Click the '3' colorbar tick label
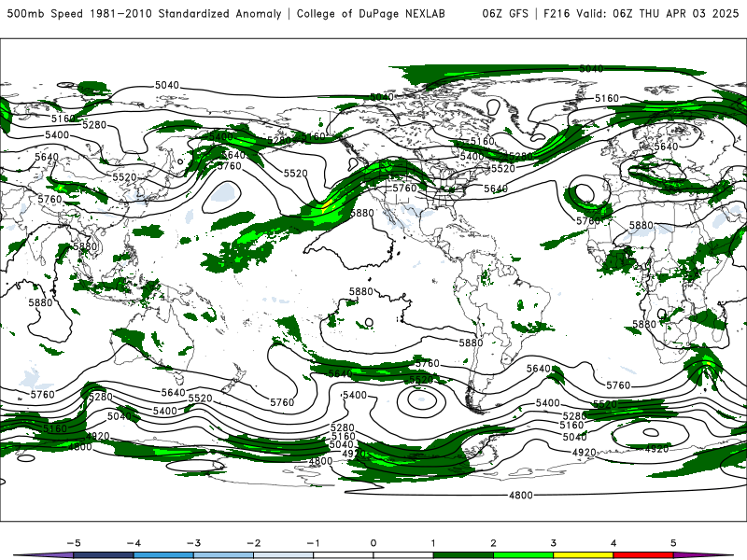 [554, 543]
